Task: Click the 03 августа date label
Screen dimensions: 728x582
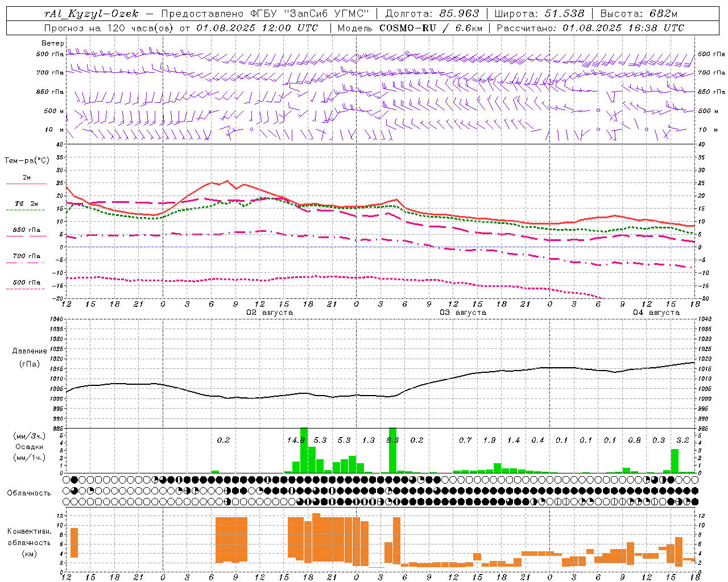Action: (x=463, y=313)
